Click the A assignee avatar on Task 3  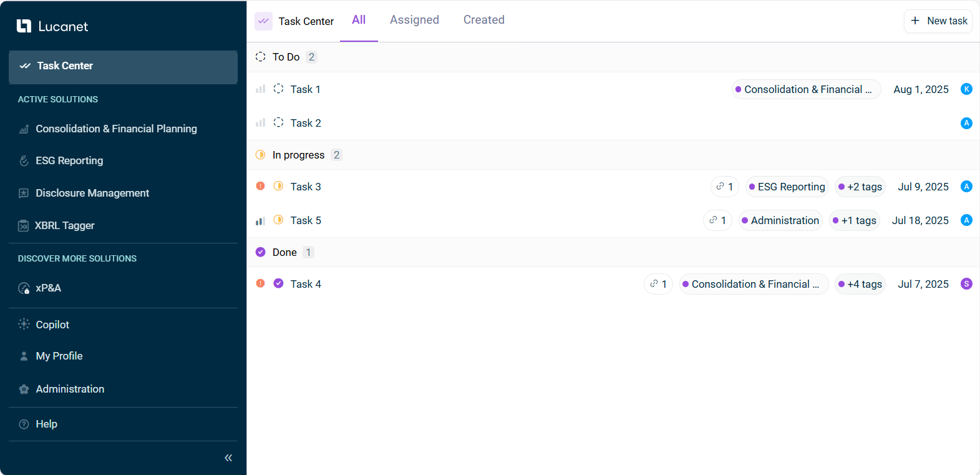click(x=966, y=186)
